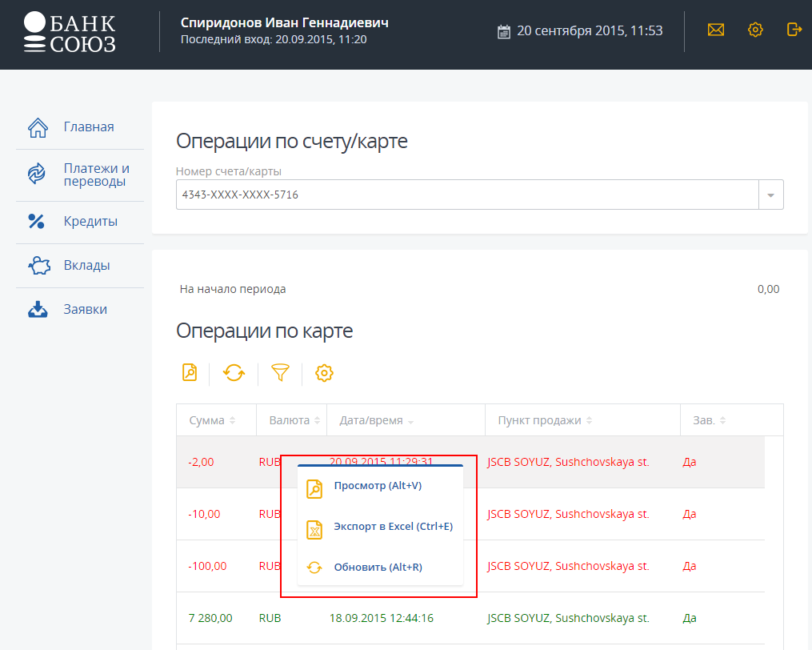The height and width of the screenshot is (650, 812).
Task: Sort by Пункт продажи column
Action: [545, 420]
